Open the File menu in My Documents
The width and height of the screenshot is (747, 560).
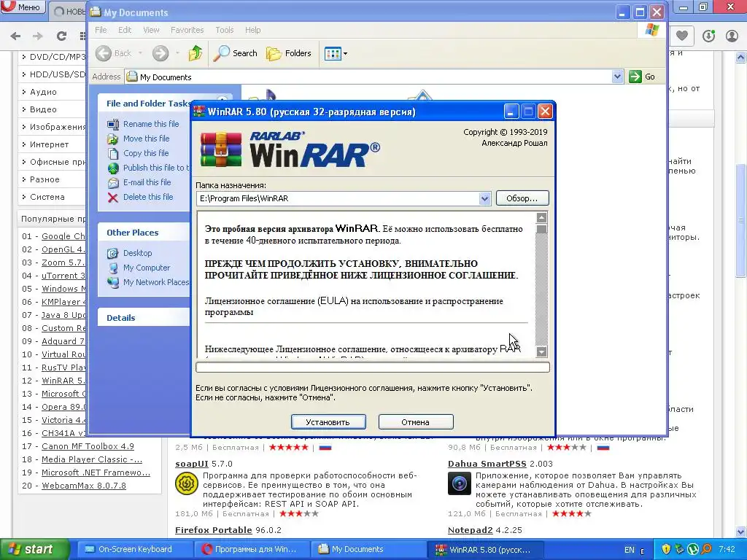coord(101,30)
